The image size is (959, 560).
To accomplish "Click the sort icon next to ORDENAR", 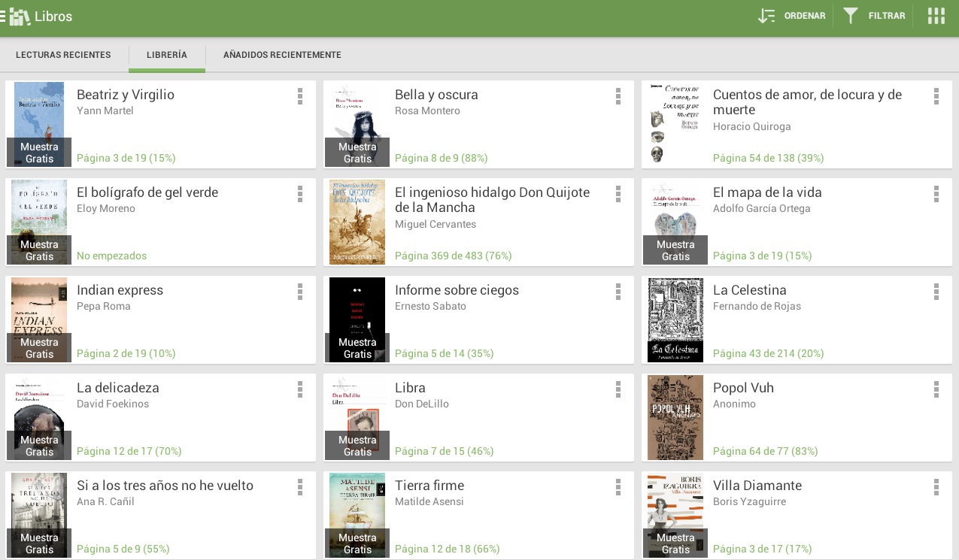I will (x=766, y=16).
